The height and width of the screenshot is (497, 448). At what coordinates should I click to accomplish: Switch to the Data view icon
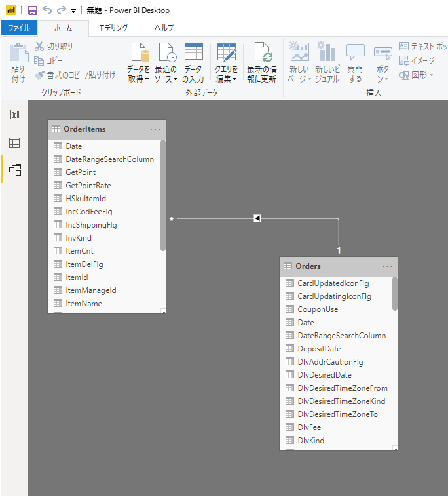(14, 143)
